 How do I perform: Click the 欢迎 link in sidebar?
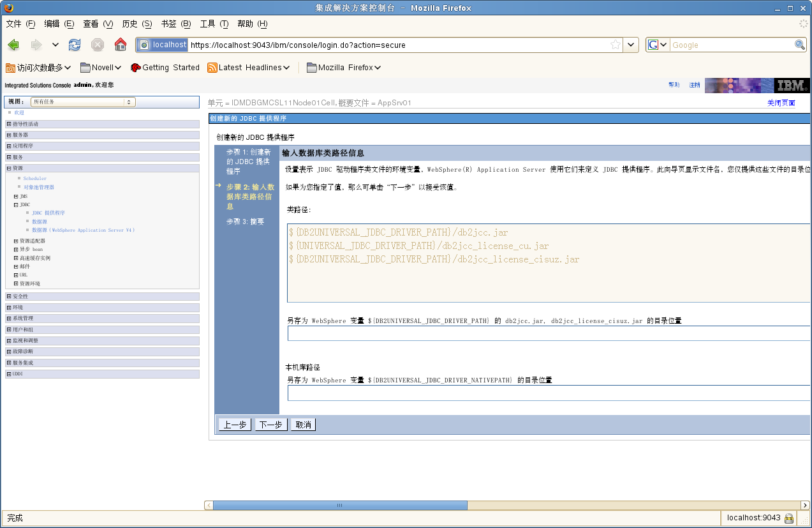[x=19, y=112]
